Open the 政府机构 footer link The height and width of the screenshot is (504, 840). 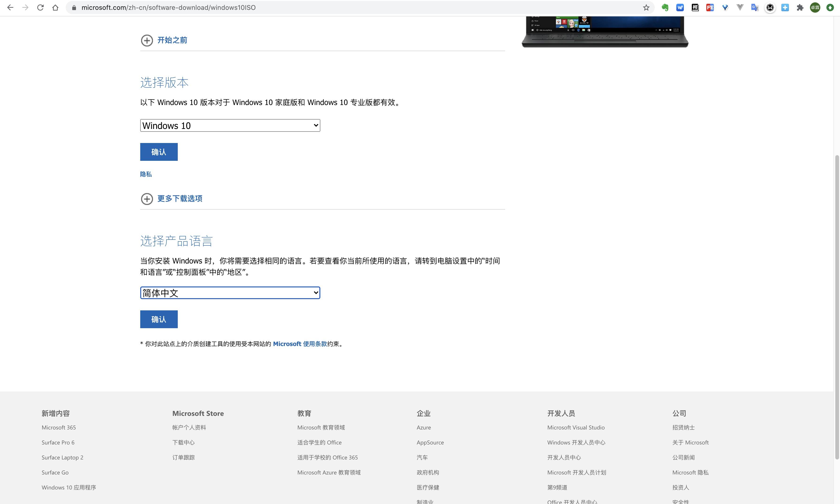(428, 472)
